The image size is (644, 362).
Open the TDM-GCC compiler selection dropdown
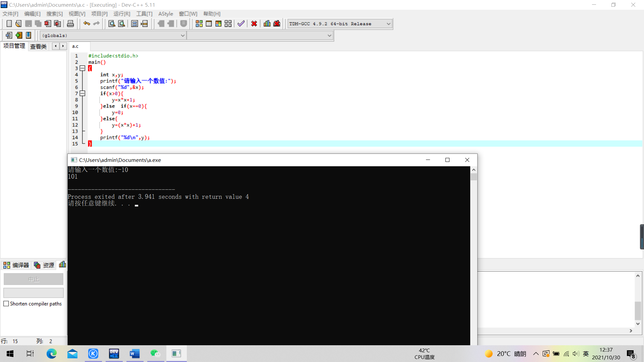pyautogui.click(x=388, y=24)
